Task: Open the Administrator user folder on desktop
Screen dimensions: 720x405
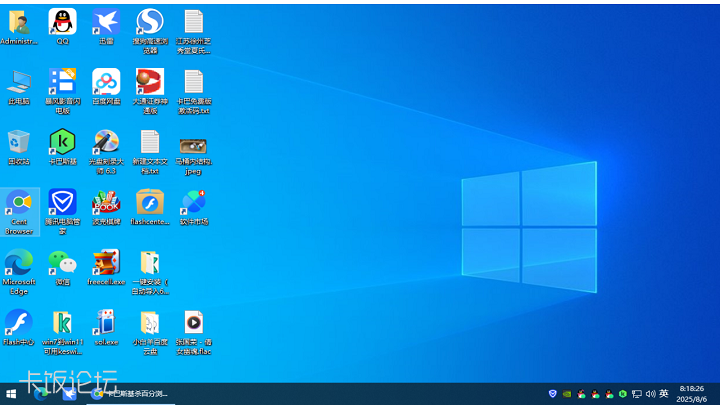Action: pos(19,27)
